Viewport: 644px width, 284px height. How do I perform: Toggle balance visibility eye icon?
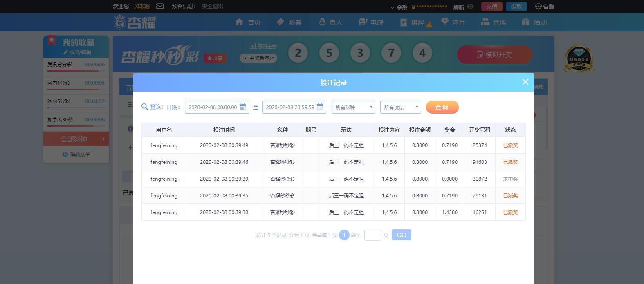point(470,7)
